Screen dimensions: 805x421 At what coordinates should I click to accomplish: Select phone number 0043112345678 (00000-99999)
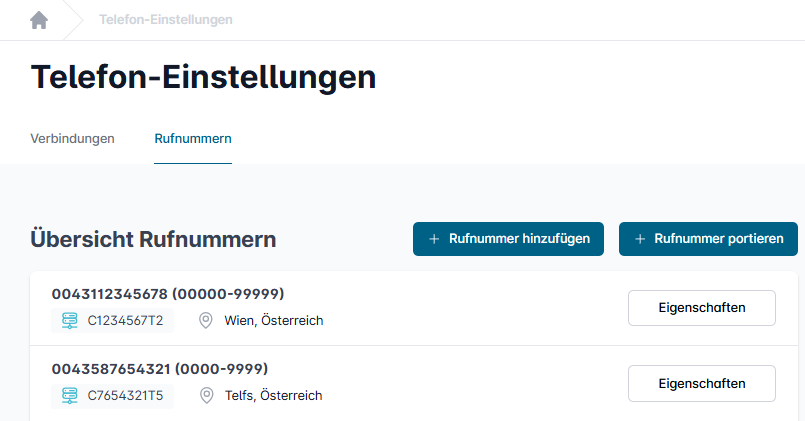click(168, 294)
